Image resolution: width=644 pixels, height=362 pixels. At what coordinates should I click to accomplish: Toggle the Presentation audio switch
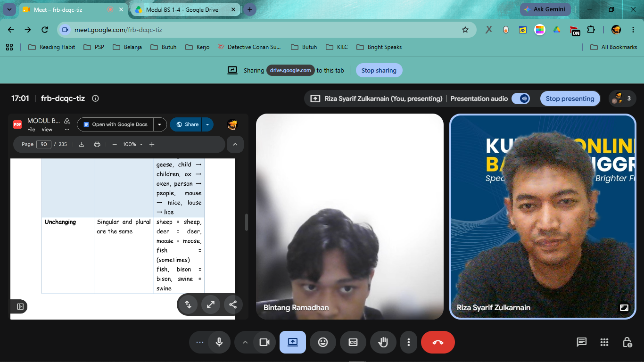click(520, 99)
